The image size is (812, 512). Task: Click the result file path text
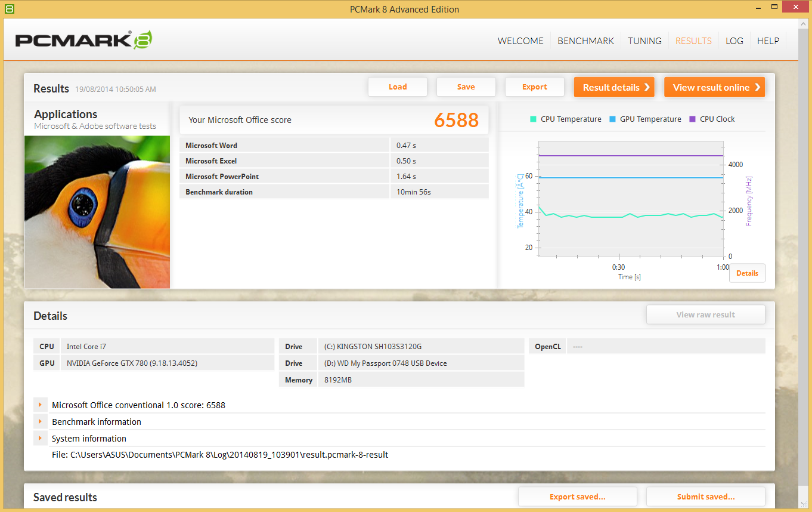pos(220,455)
